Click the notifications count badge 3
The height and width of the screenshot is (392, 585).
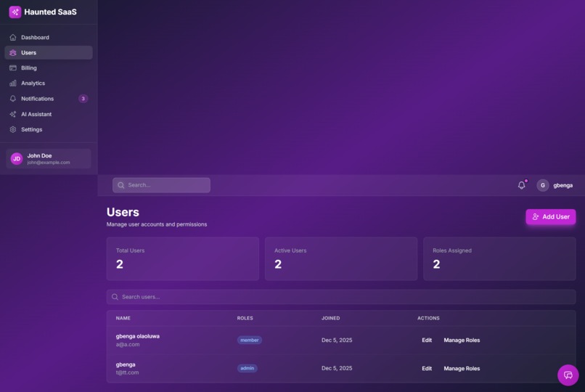click(x=83, y=99)
